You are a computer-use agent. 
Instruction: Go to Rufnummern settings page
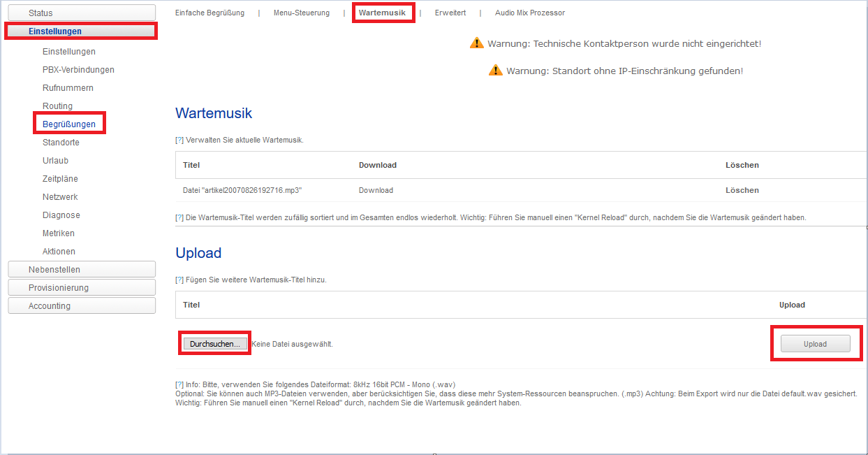click(x=68, y=88)
